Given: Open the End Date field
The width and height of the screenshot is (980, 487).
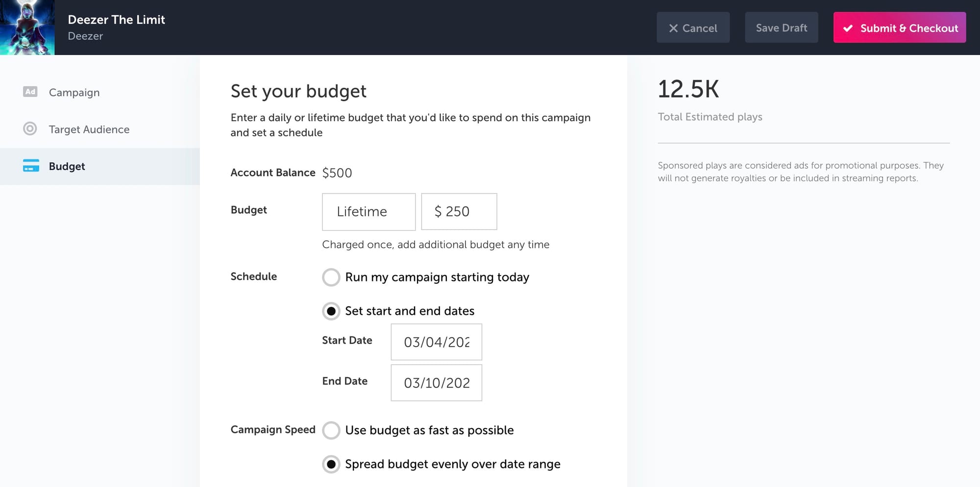Looking at the screenshot, I should pos(436,383).
